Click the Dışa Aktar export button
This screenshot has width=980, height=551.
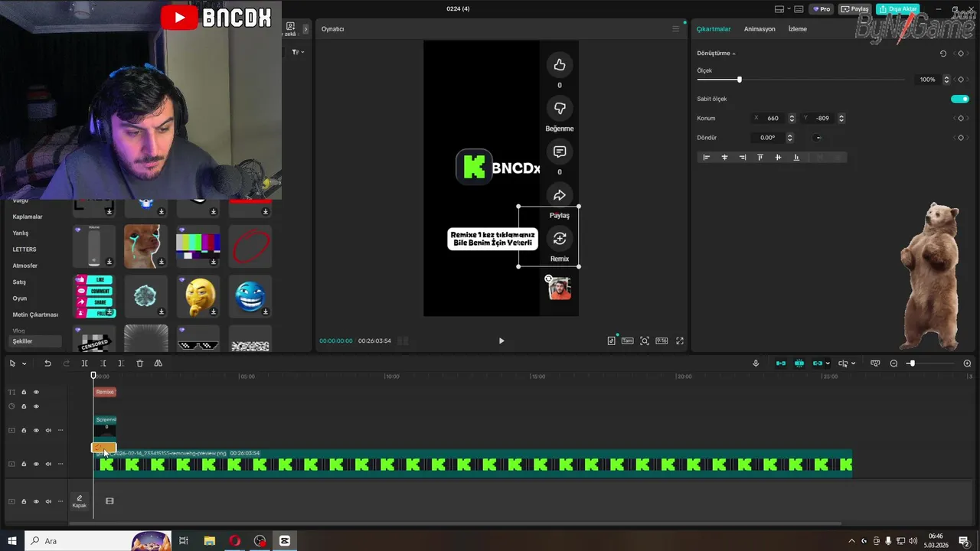[x=897, y=9]
